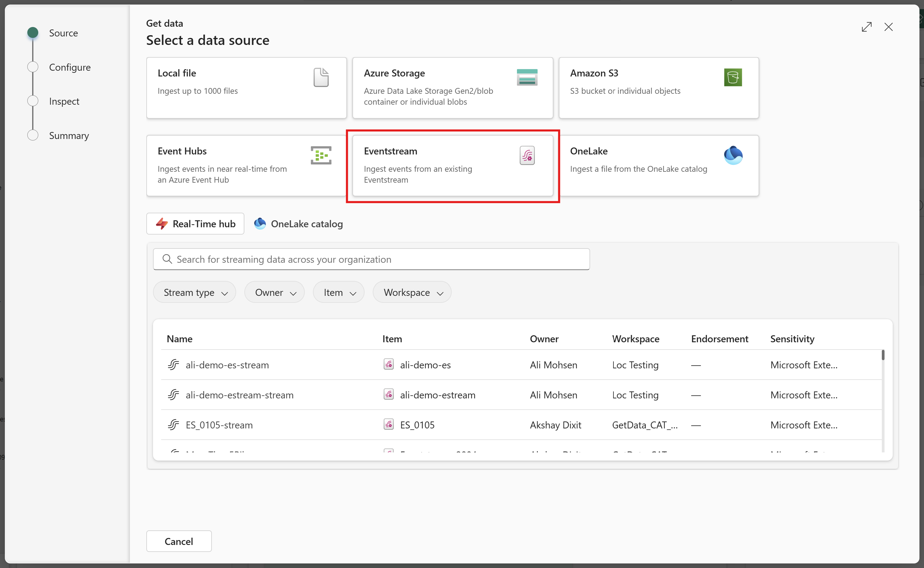Viewport: 924px width, 568px height.
Task: Click stream icon beside ali-demo-es-stream
Action: point(173,364)
